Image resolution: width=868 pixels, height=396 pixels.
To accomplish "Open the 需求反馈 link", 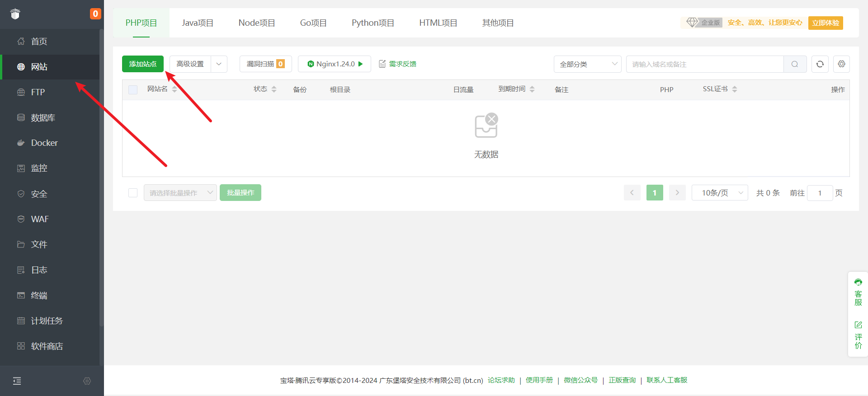I will coord(398,64).
